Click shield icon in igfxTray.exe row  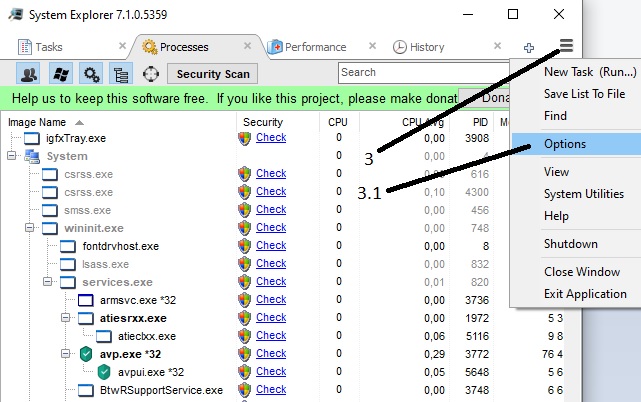[x=244, y=138]
